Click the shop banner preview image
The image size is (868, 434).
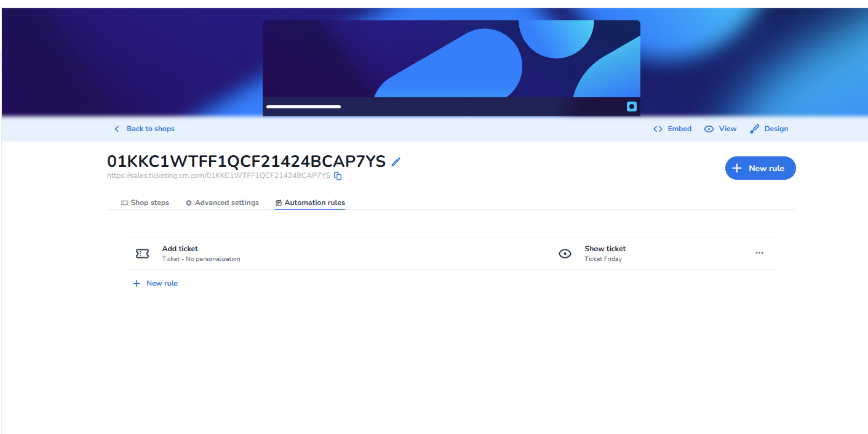(x=451, y=59)
